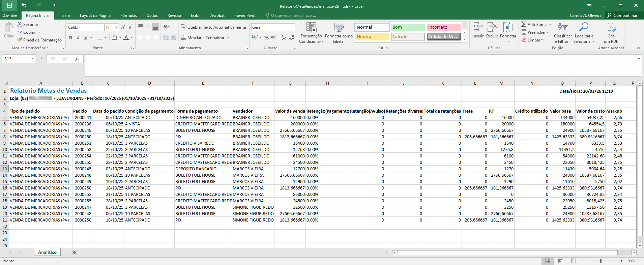Click the AutoSoma sigma icon

tap(524, 24)
